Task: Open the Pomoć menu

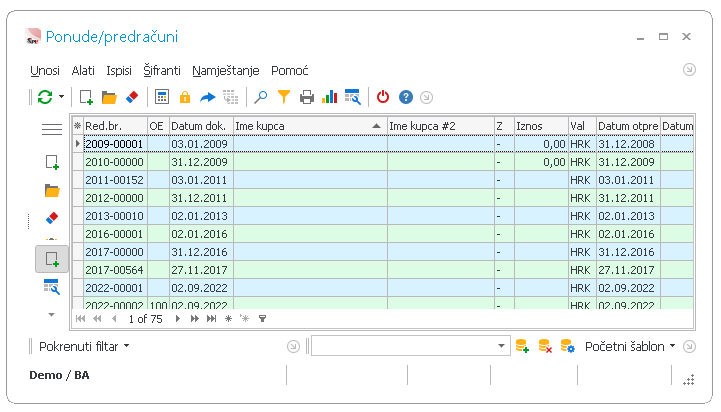Action: coord(290,71)
